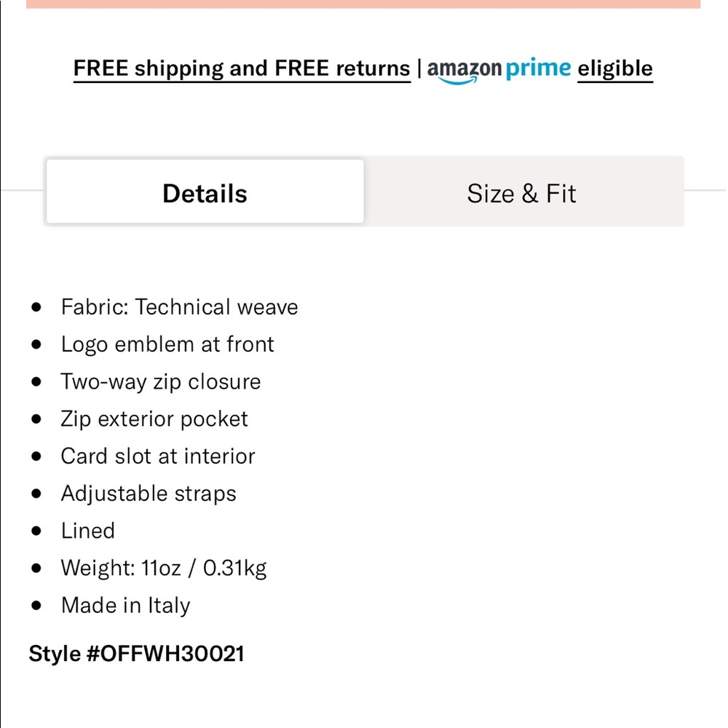Click the bullet beside Adjustable straps
The image size is (728, 728).
click(x=36, y=493)
